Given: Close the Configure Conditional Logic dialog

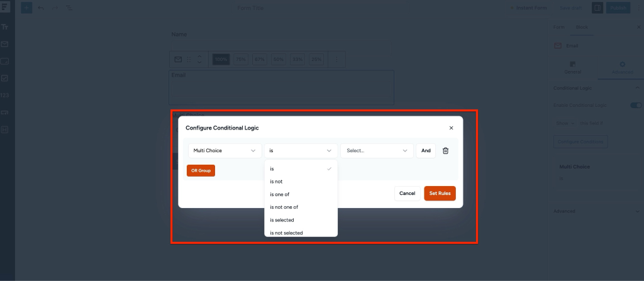Looking at the screenshot, I should (x=451, y=128).
